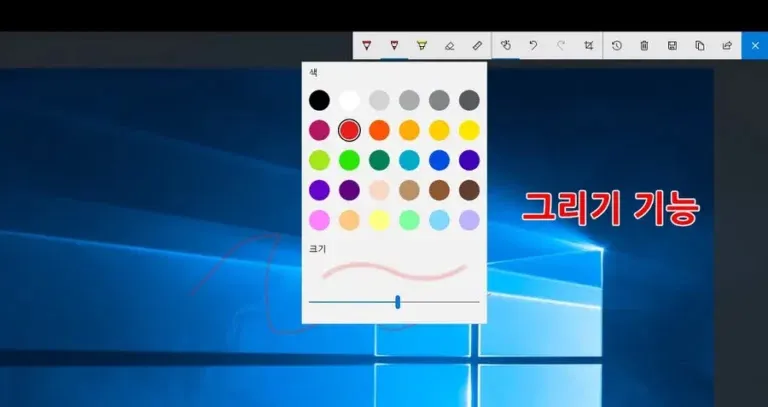This screenshot has width=768, height=407.
Task: Copy the sketch to clipboard
Action: pyautogui.click(x=699, y=46)
